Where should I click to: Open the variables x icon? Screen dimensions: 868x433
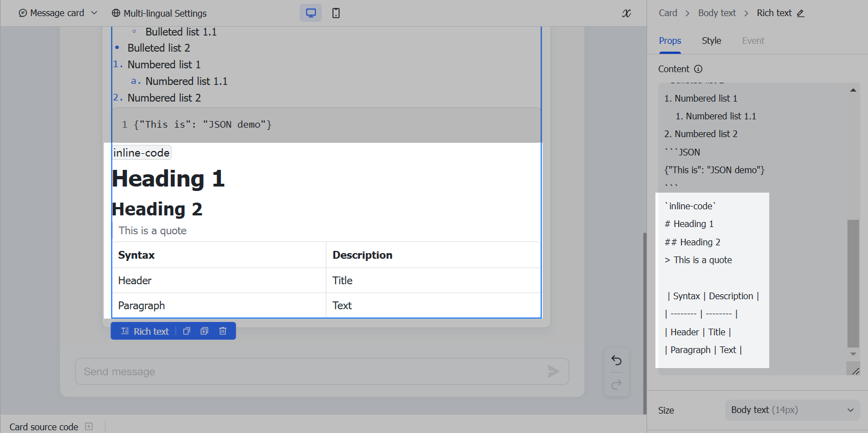click(627, 13)
